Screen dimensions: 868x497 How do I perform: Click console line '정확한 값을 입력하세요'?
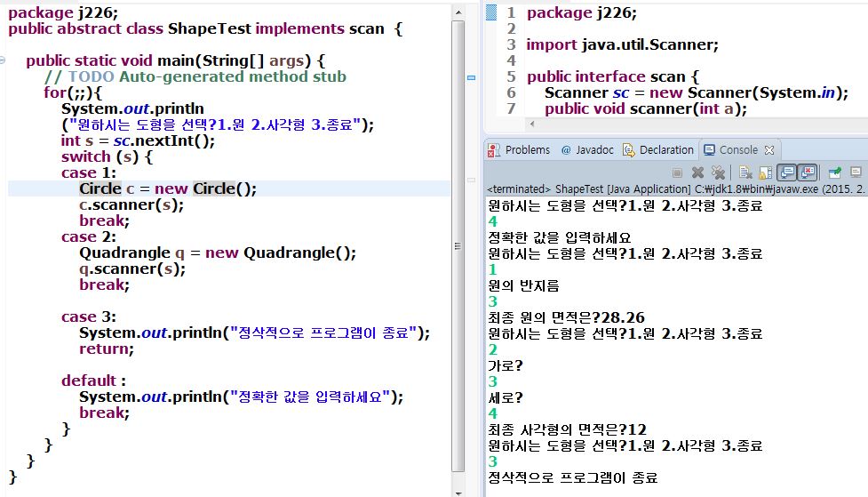pyautogui.click(x=559, y=237)
